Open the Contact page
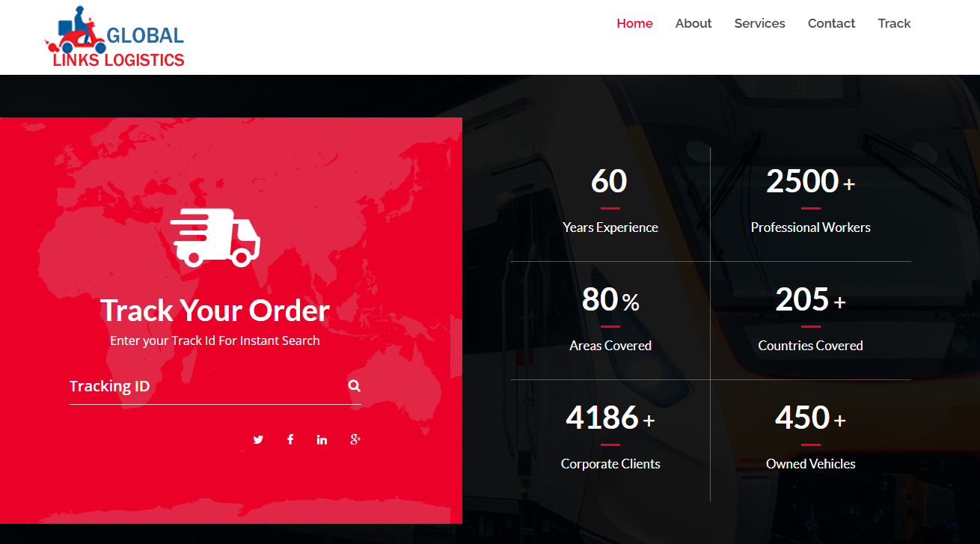 [831, 23]
